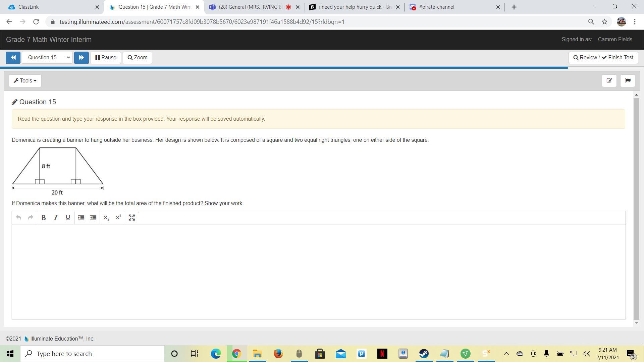644x362 pixels.
Task: Show hidden system tray icons
Action: pyautogui.click(x=506, y=354)
